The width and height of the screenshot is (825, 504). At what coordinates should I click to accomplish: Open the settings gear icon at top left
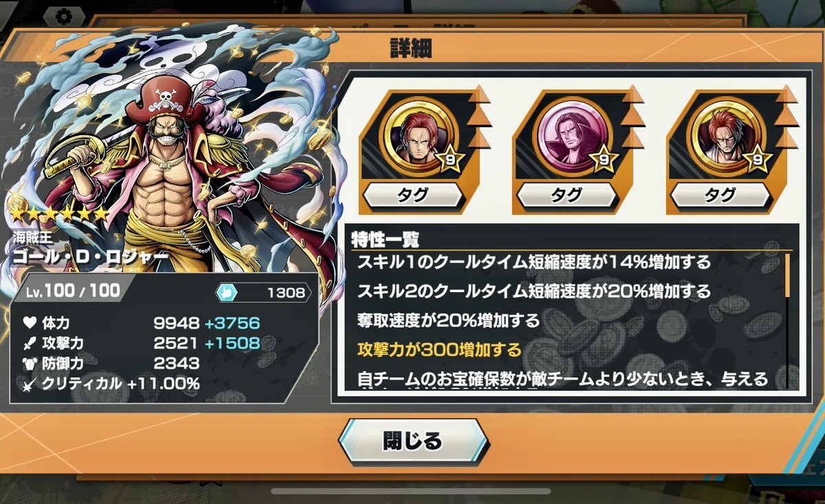click(64, 15)
